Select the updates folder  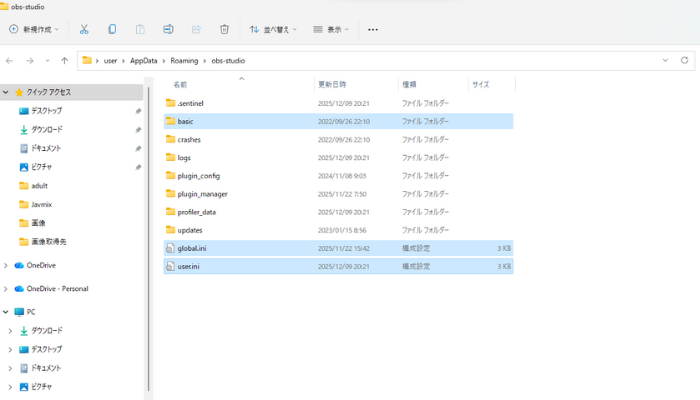[338, 230]
